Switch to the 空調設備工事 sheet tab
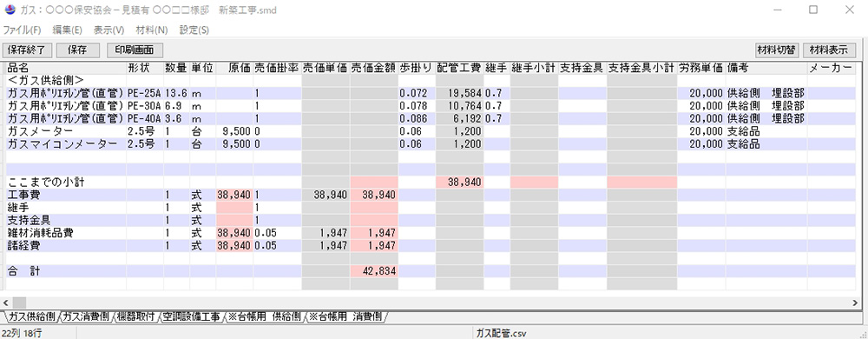Image resolution: width=868 pixels, height=339 pixels. tap(191, 317)
